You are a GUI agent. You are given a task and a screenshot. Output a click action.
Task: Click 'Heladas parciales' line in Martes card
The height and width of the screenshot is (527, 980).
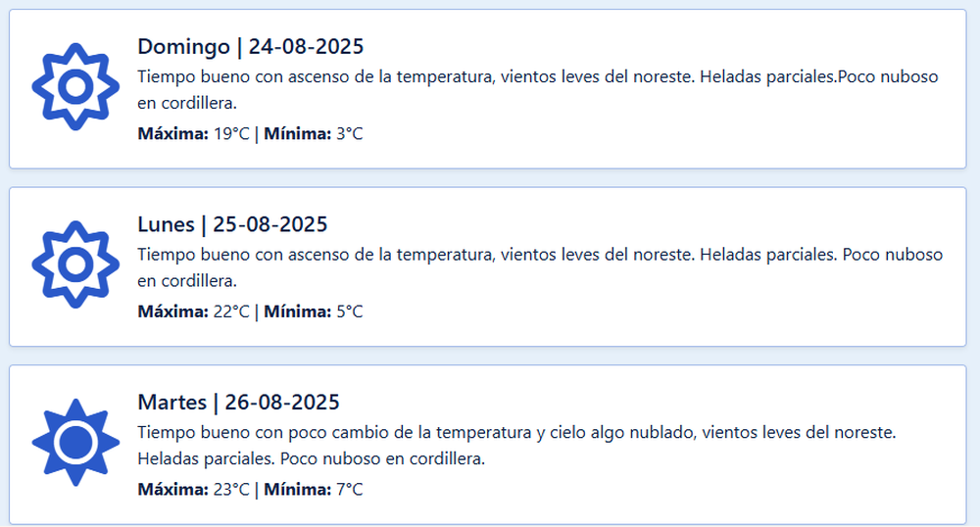coord(312,459)
